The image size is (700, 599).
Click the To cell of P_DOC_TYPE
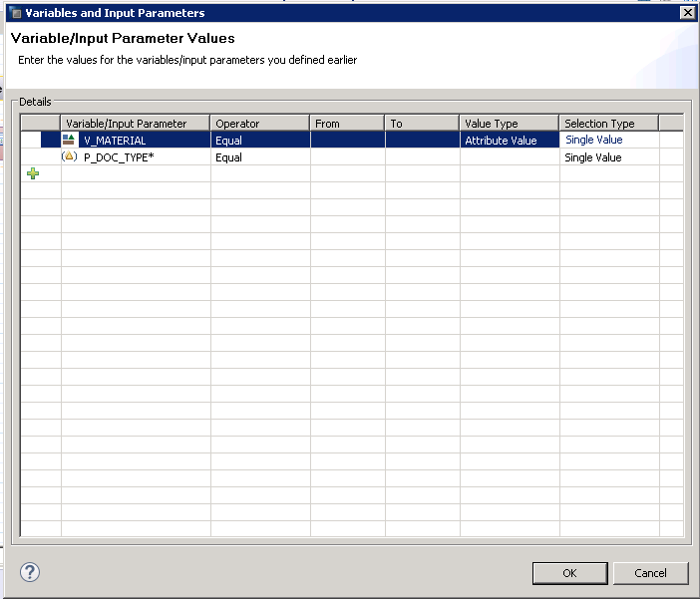423,157
